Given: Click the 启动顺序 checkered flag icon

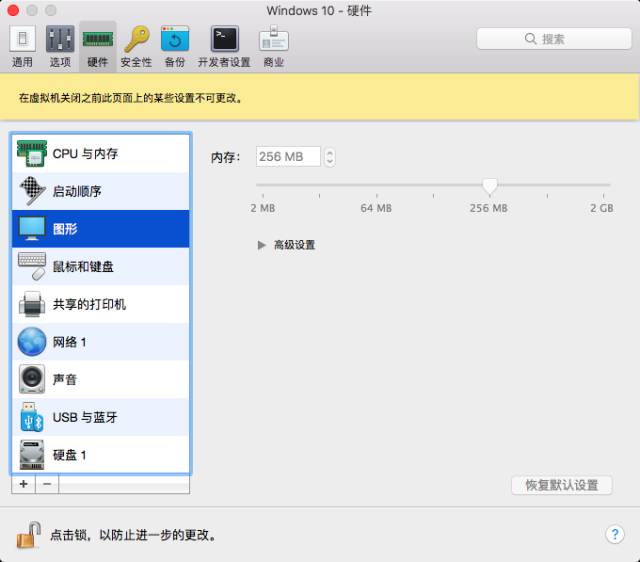Looking at the screenshot, I should click(32, 191).
